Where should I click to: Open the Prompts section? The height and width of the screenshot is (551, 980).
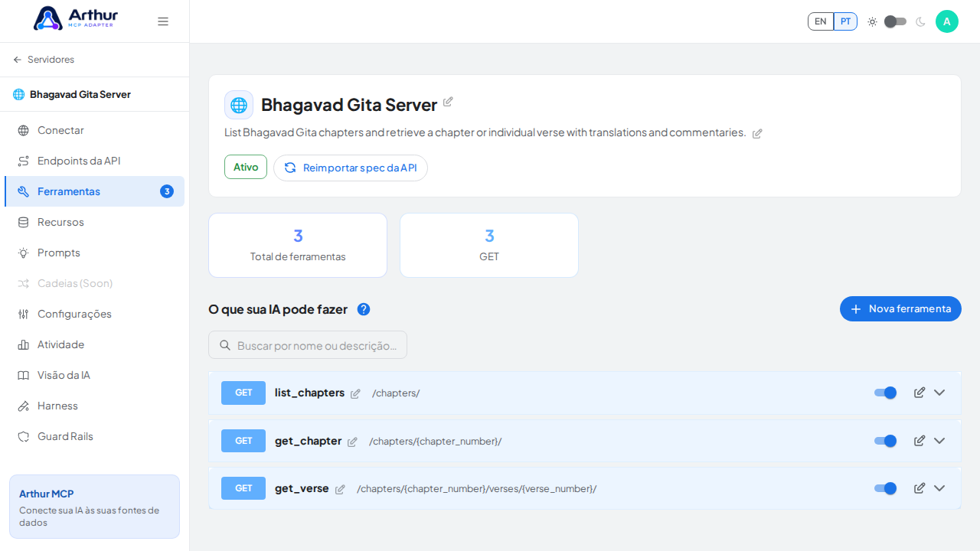94,253
